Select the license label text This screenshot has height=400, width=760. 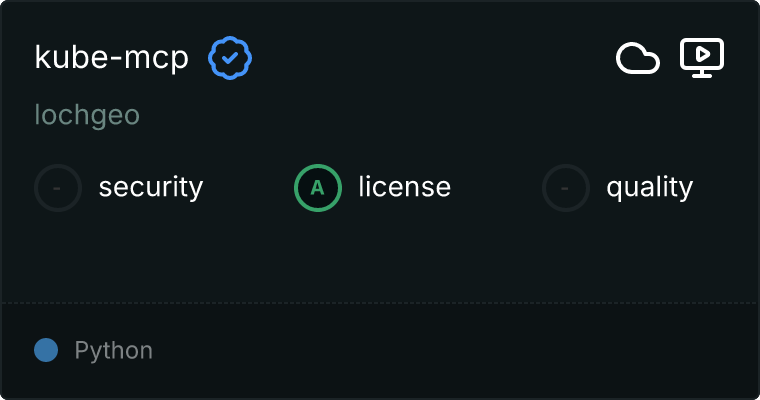point(404,187)
